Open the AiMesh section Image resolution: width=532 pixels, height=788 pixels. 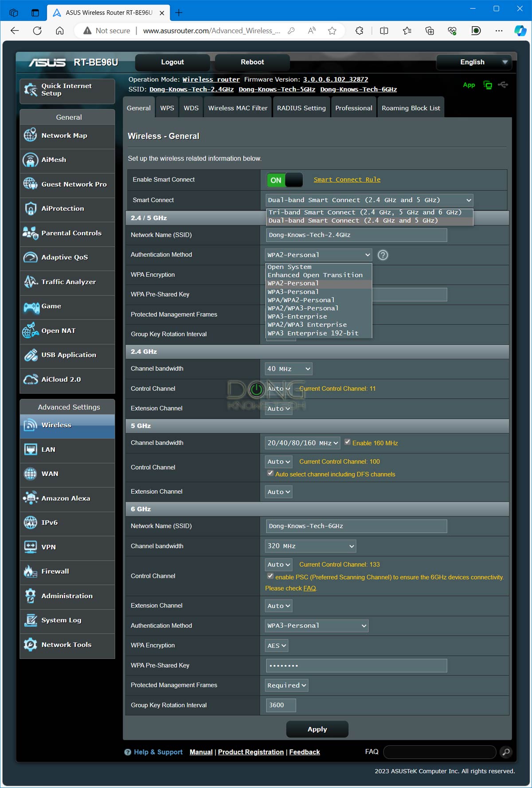point(67,160)
